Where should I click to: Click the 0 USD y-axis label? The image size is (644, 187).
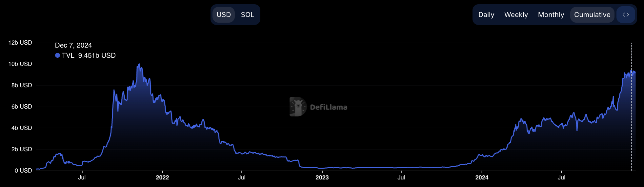[23, 171]
